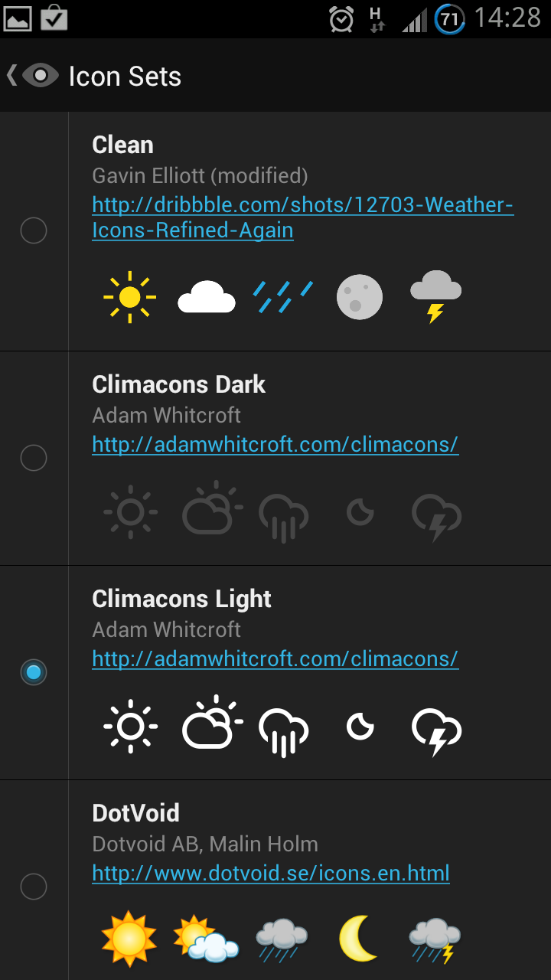Viewport: 551px width, 980px height.
Task: Tap the gray moon icon in Clean set
Action: point(360,297)
